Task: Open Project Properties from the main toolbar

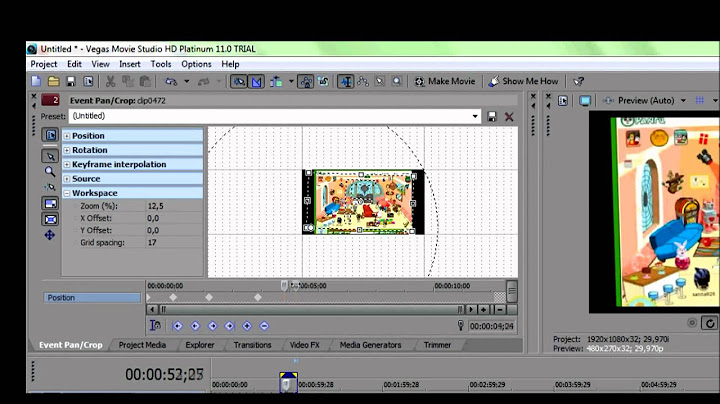Action: (88, 81)
